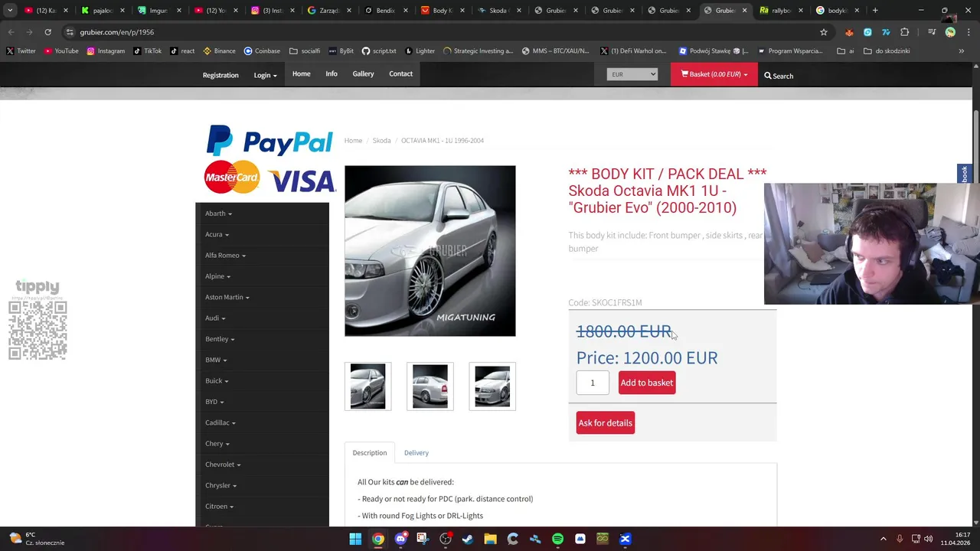Open Coinbase bookmark in bookmarks bar
Screen dimensions: 980x551
coord(262,51)
